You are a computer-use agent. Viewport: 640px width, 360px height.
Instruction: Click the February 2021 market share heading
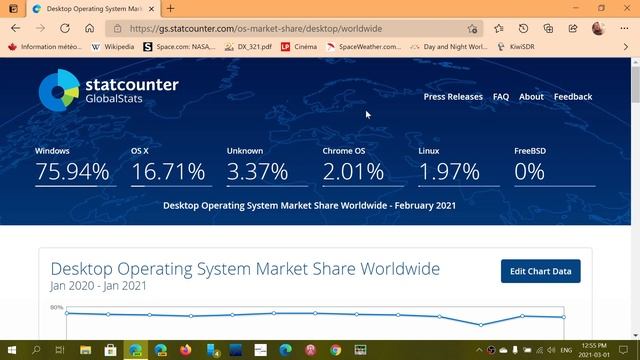pos(309,205)
